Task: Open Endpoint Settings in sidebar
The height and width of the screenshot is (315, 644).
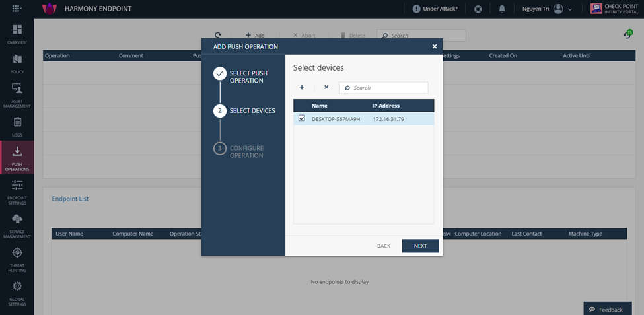Action: coord(17,193)
